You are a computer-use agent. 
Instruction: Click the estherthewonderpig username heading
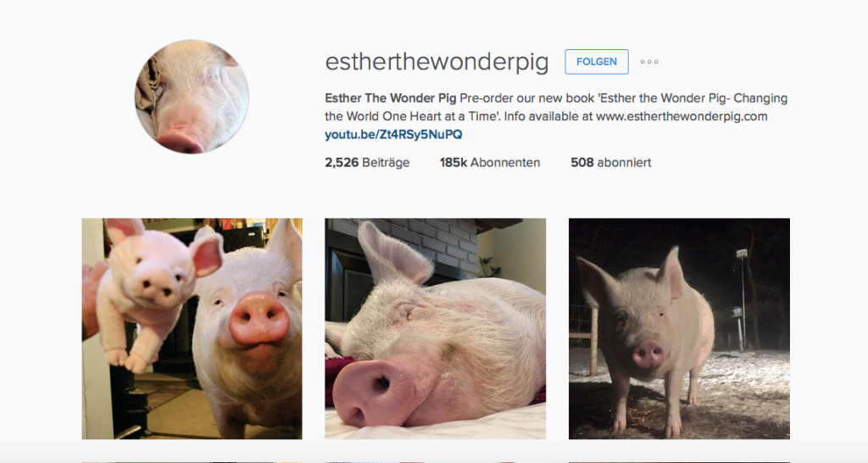pos(437,62)
